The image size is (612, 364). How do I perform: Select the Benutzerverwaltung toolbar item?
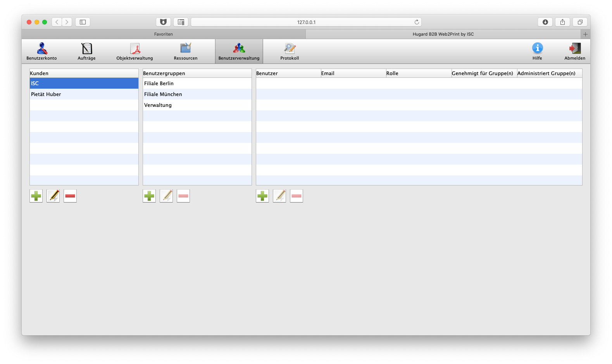[x=239, y=51]
